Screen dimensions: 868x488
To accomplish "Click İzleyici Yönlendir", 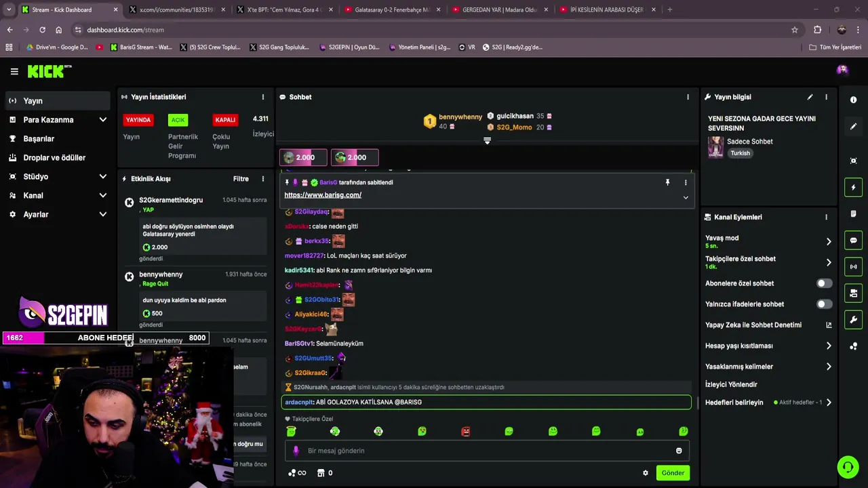I will (x=731, y=384).
